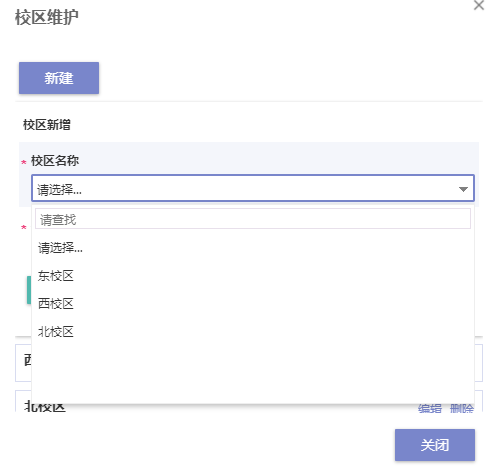
Task: Click the 校区维护 dialog title
Action: (x=47, y=17)
